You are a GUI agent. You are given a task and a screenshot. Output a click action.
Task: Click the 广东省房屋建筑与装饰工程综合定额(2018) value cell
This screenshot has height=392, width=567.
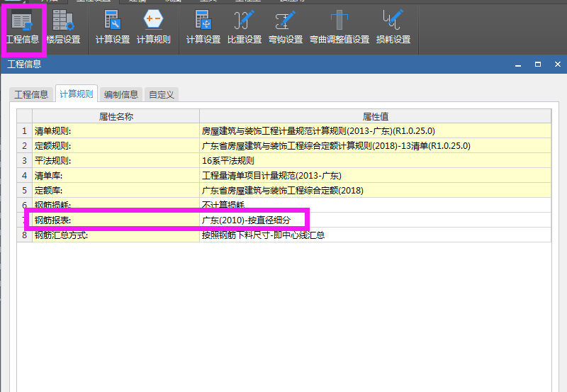tap(376, 191)
